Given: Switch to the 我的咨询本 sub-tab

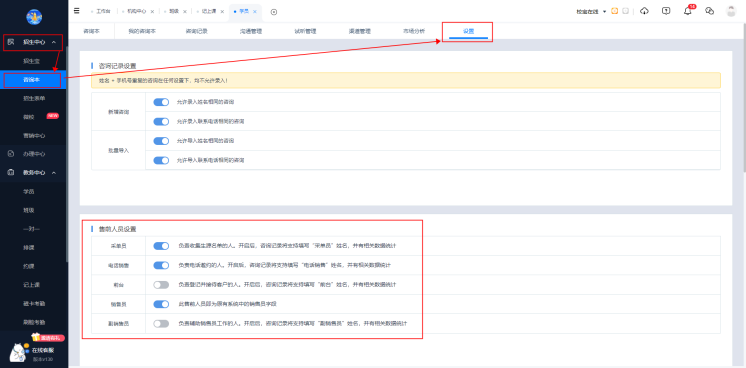Looking at the screenshot, I should point(142,31).
